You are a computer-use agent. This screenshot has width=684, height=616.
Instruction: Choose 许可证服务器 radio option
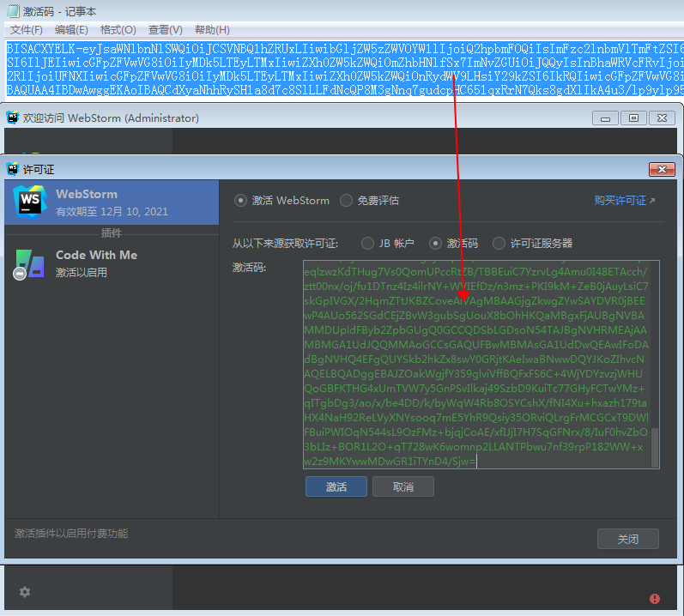(x=499, y=243)
